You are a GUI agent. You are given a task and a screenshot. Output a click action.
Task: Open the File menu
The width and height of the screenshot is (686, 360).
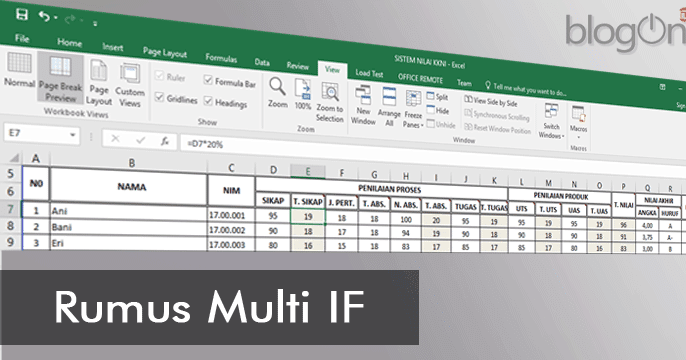(22, 38)
